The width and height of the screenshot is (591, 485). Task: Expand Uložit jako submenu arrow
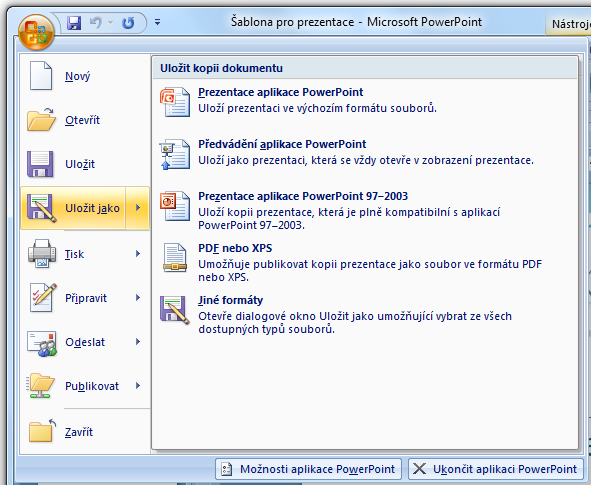[138, 208]
